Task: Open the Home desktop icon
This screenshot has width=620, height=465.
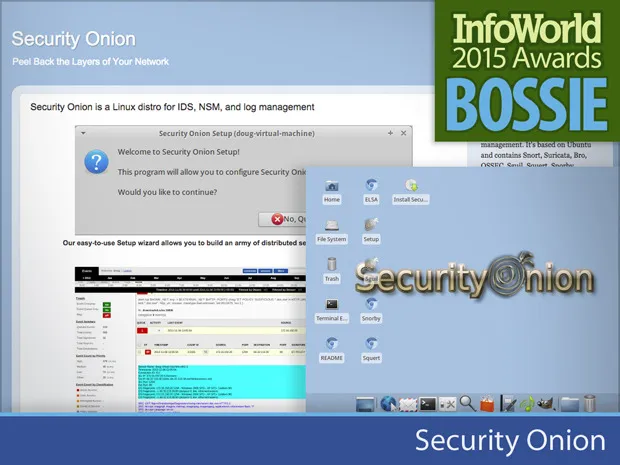Action: [331, 191]
